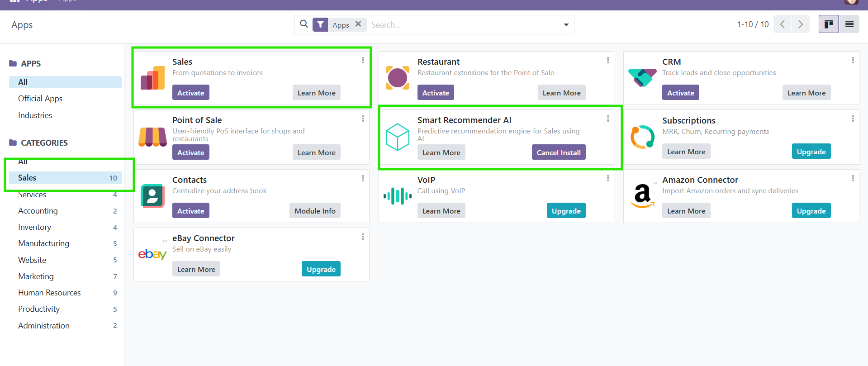Viewport: 868px width, 366px height.
Task: Open the Subscriptions card options menu
Action: click(853, 119)
